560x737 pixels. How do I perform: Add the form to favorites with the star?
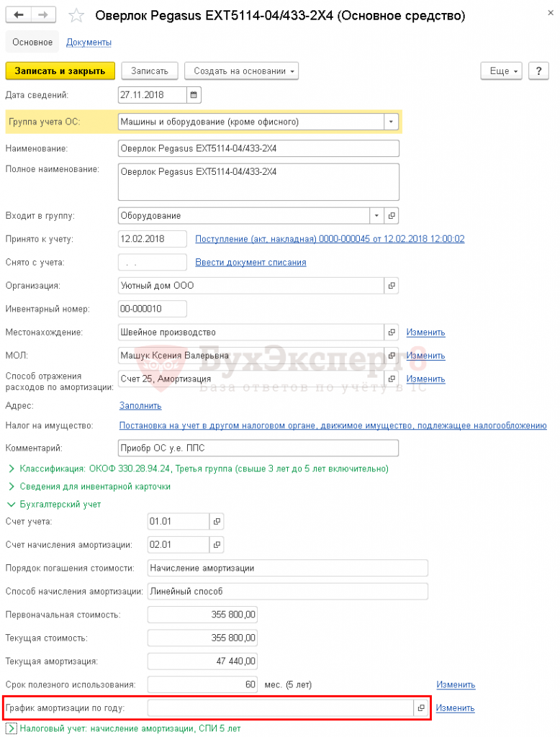pos(76,16)
